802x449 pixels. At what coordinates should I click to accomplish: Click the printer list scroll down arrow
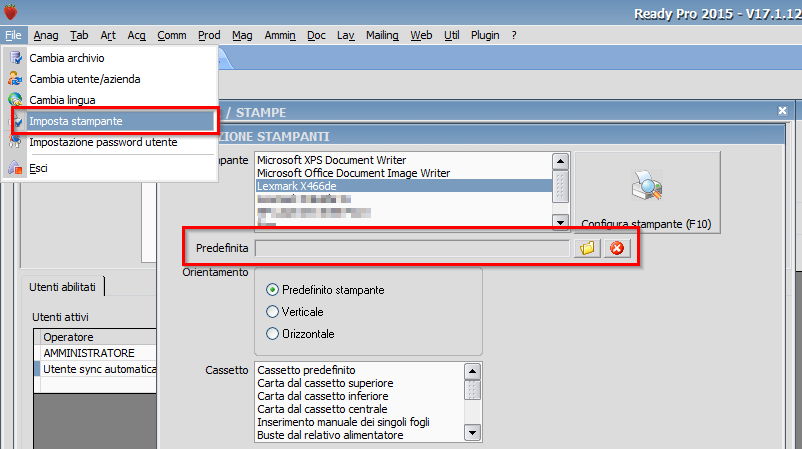click(x=560, y=221)
